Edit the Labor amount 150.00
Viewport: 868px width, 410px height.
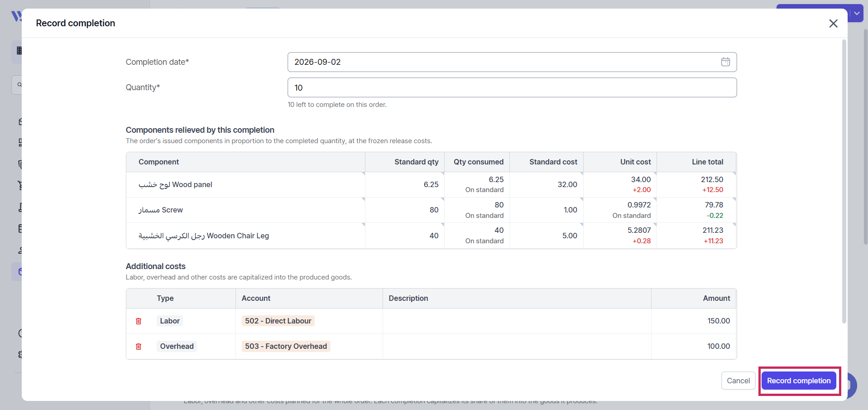click(x=694, y=321)
